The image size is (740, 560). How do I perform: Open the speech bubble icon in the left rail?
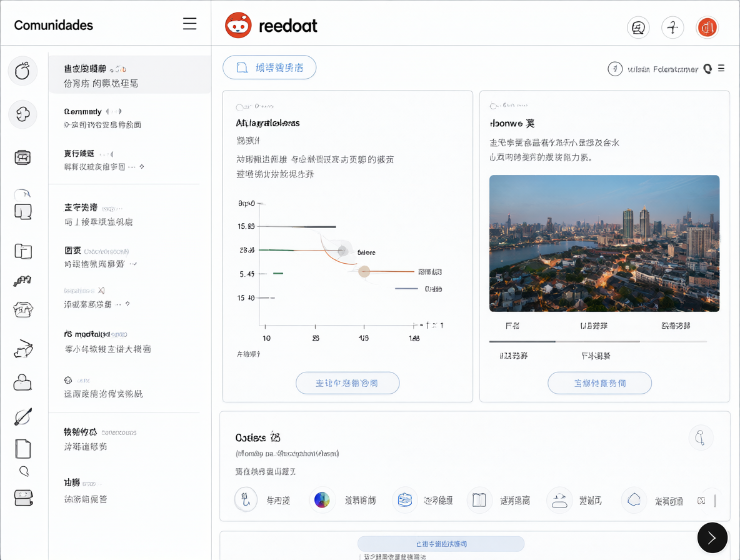tap(22, 211)
